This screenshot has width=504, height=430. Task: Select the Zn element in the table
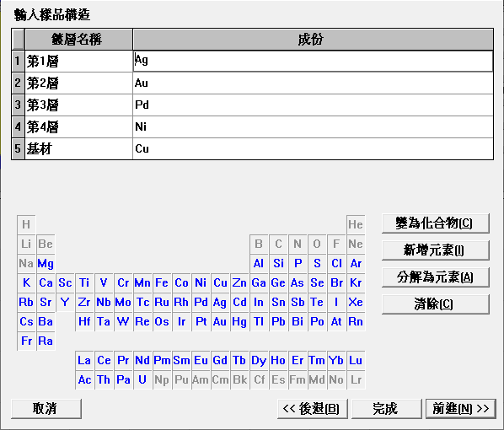239,283
